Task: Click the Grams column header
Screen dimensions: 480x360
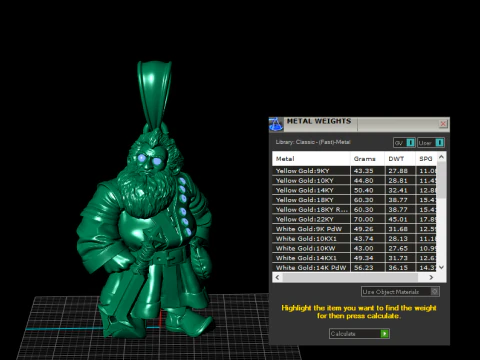Action: point(367,159)
